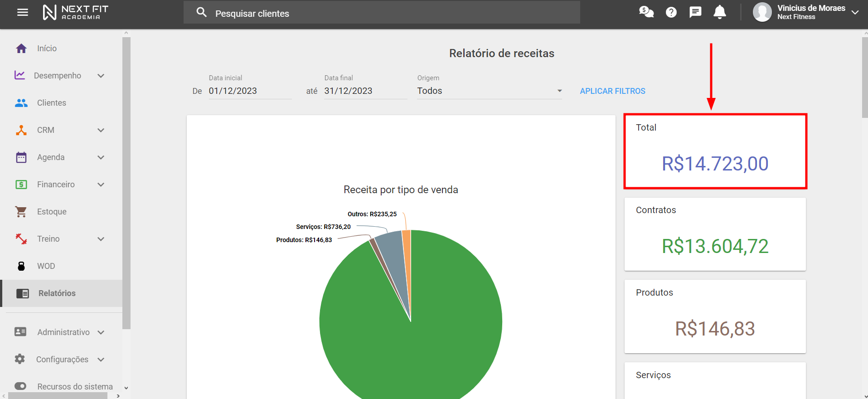Click the Serviços card title
This screenshot has height=399, width=868.
click(653, 375)
